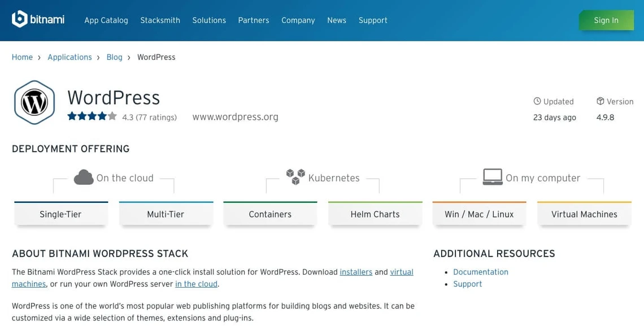Click the laptop icon for On my computer
Viewport: 644px width, 334px height.
coord(492,177)
